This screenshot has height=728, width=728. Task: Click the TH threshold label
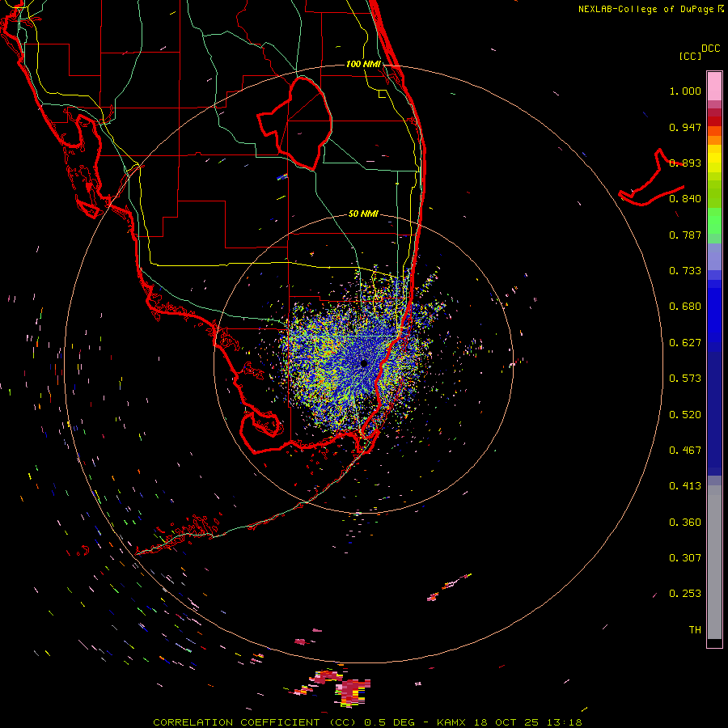click(695, 629)
